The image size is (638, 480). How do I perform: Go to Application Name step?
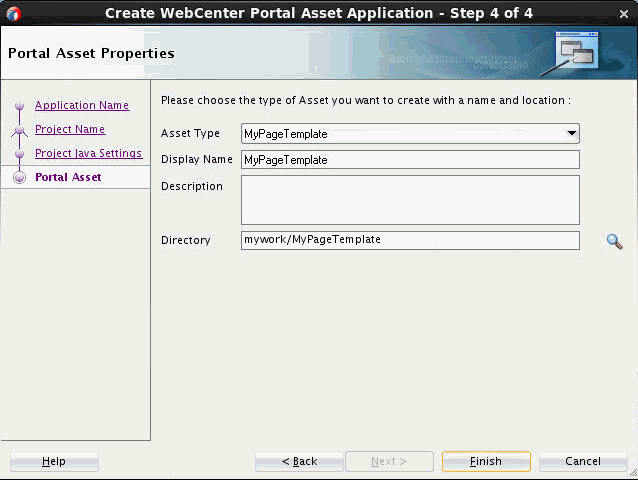coord(82,106)
